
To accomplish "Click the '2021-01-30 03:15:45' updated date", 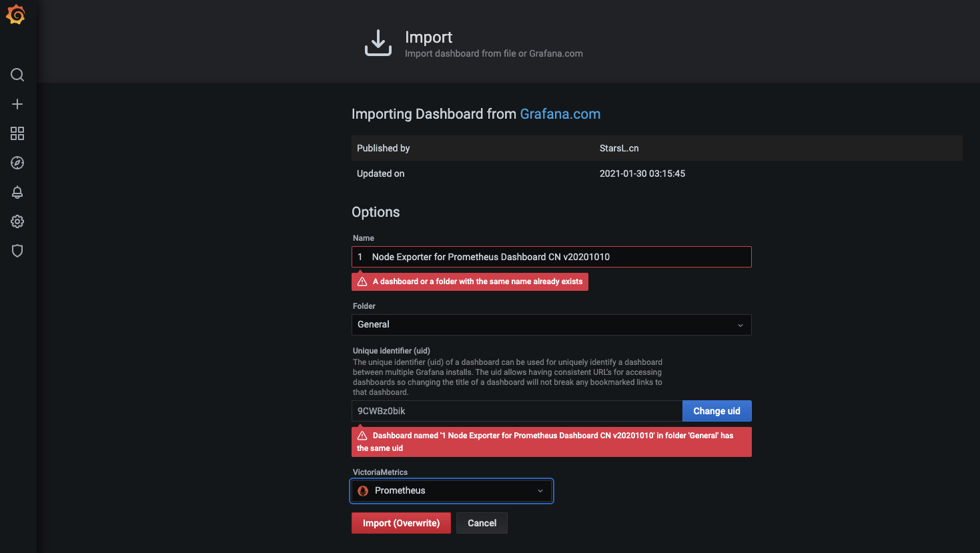I will click(642, 173).
